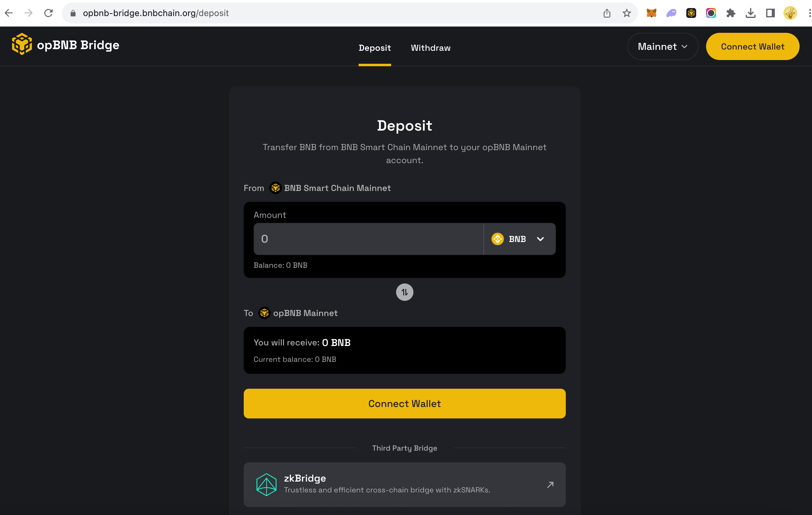Open the MetaMask fox extension
Viewport: 812px width, 515px height.
pos(652,13)
